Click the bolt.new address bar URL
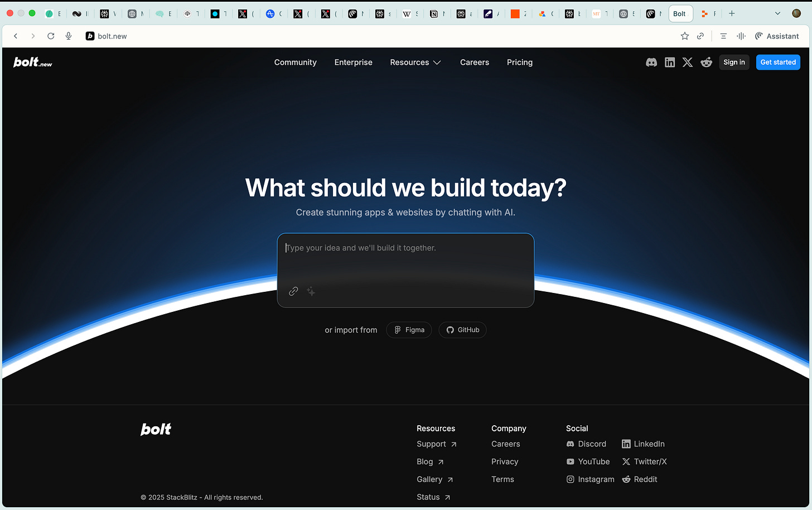 [x=112, y=36]
